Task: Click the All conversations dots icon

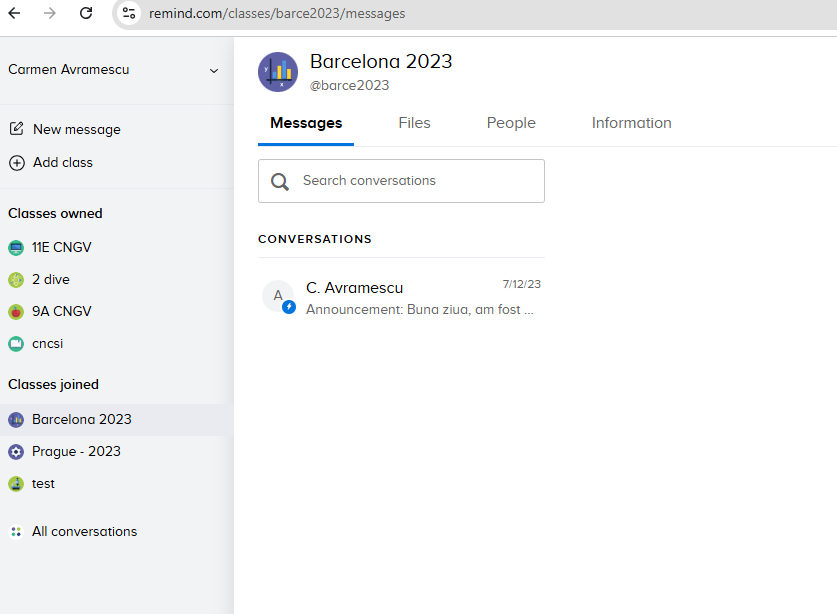Action: [x=15, y=531]
